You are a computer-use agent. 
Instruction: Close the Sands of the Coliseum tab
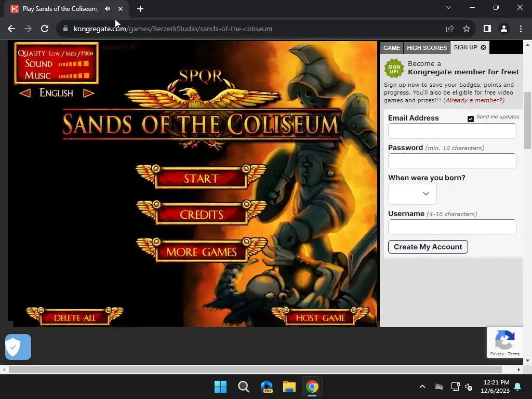pos(121,9)
